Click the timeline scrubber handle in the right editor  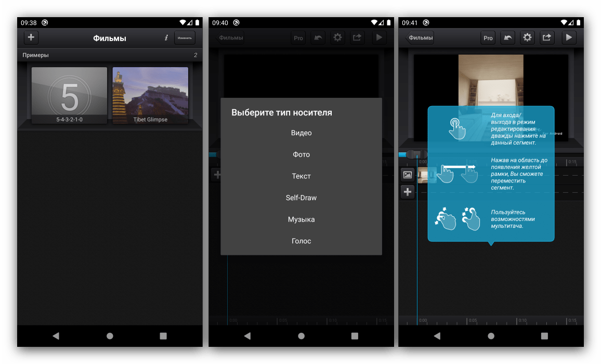pos(414,154)
